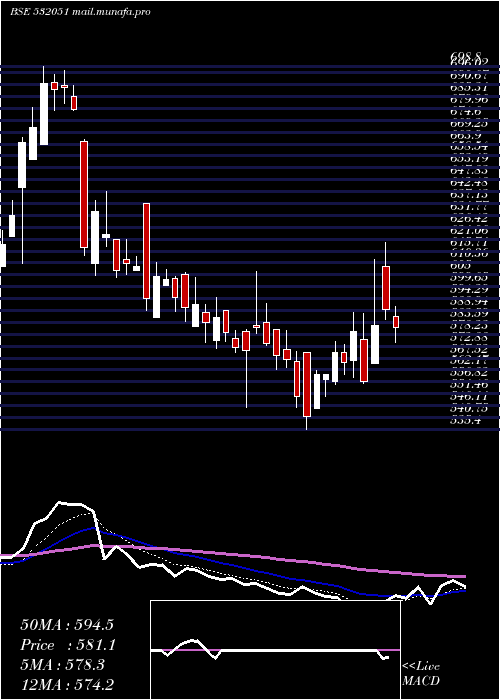Viewport: 500px width, 700px height.
Task: Click the BSE 532051 mail.munafa.pro title text
Action: coord(80,12)
